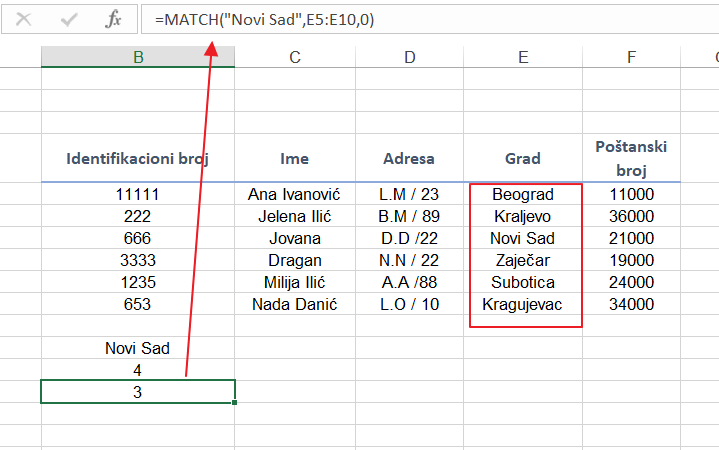Select column E header

coord(523,58)
